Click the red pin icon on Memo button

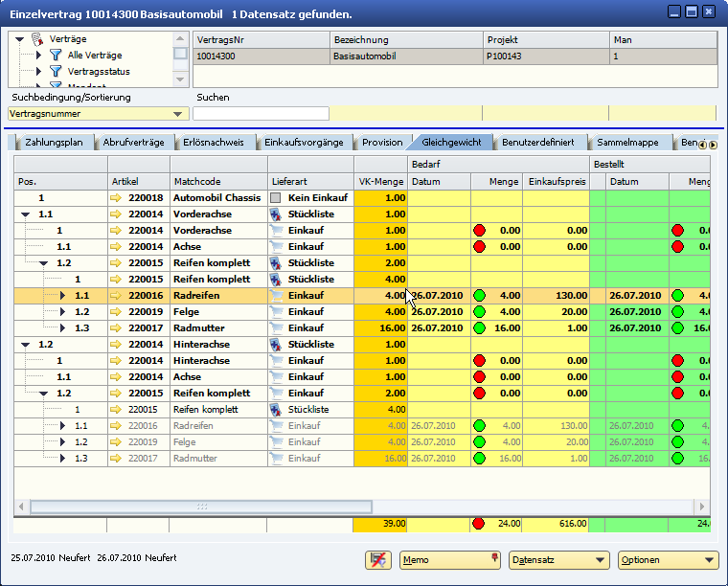click(x=495, y=559)
